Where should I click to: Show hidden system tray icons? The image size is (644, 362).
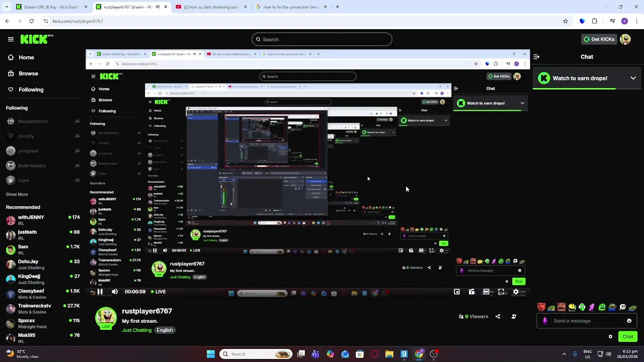click(563, 354)
